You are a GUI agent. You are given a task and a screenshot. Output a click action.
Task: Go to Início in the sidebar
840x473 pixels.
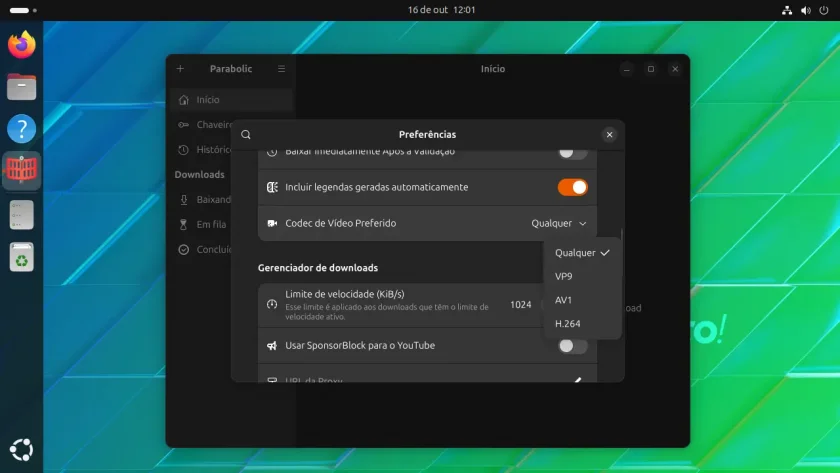tap(231, 100)
